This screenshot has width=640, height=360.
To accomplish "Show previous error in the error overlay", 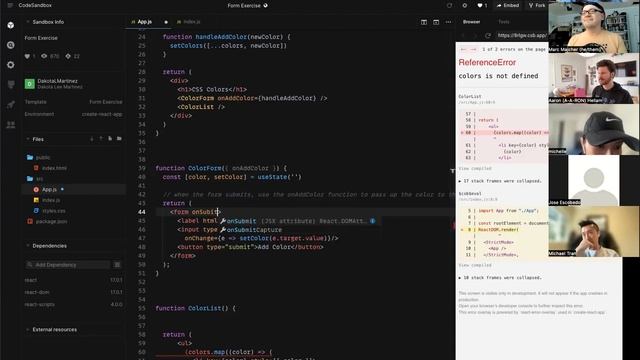I will point(463,49).
